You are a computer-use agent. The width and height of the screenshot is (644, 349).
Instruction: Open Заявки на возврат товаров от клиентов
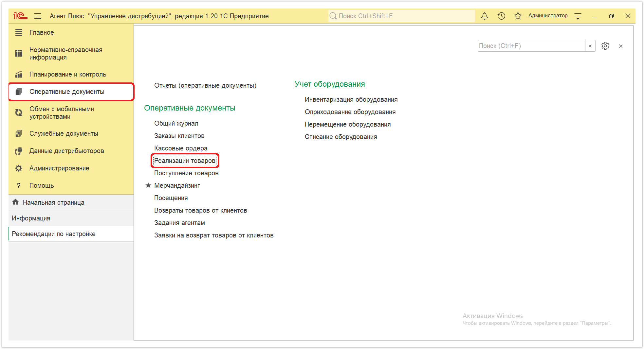[x=214, y=235]
